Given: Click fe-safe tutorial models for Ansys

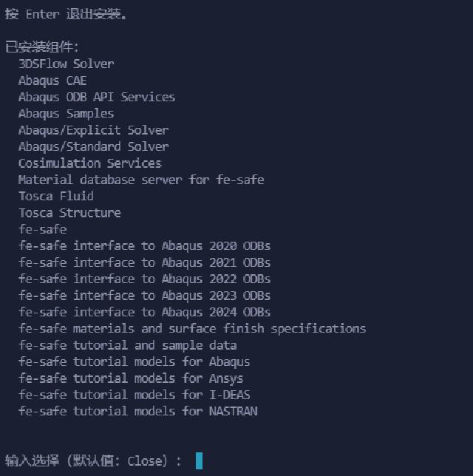Looking at the screenshot, I should (x=131, y=378).
